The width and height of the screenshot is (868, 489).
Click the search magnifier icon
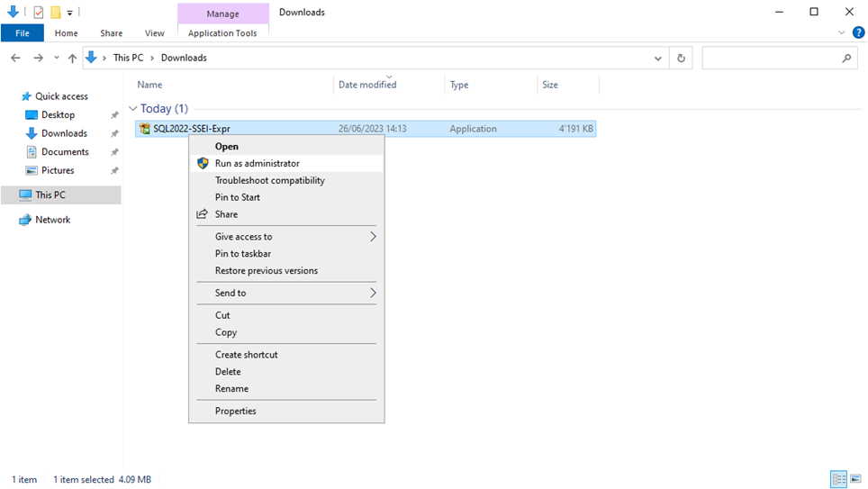846,58
